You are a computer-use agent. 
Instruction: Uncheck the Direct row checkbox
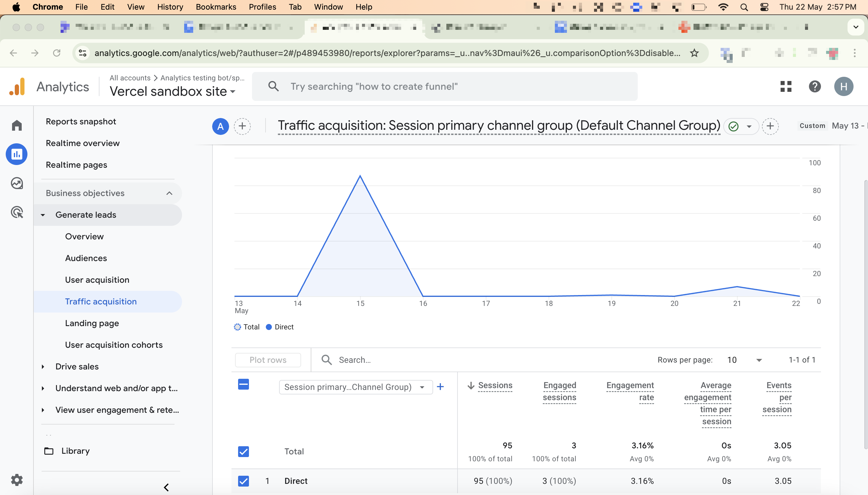243,481
